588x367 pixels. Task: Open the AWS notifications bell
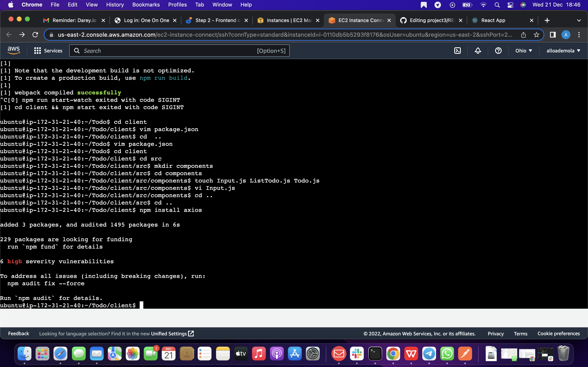(478, 51)
